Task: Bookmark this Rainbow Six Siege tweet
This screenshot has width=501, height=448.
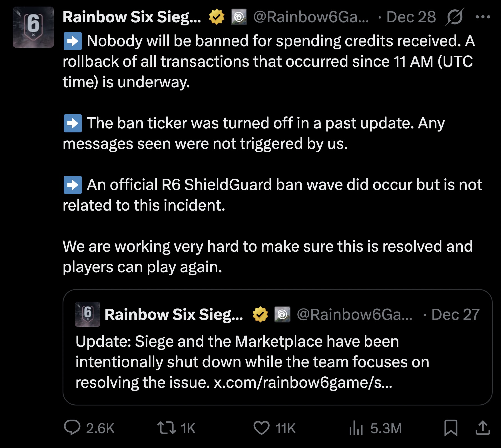Action: (451, 428)
